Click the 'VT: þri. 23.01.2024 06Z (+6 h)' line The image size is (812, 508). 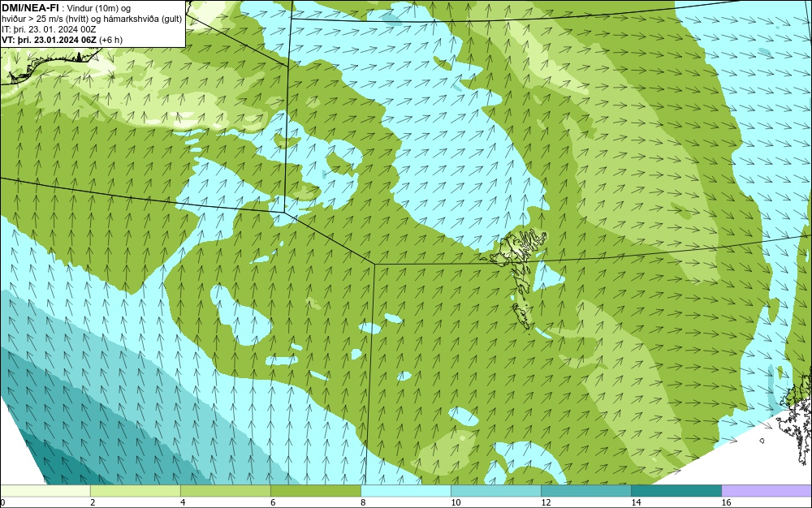(x=63, y=40)
